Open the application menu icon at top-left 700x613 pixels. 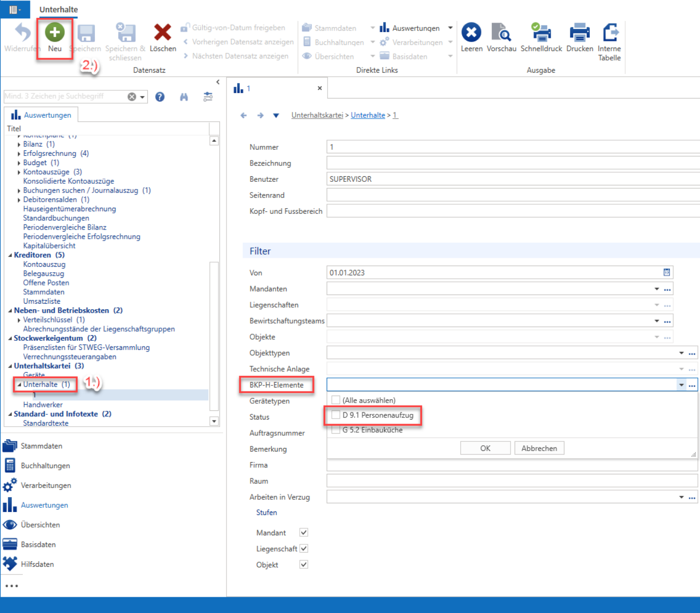[x=15, y=9]
